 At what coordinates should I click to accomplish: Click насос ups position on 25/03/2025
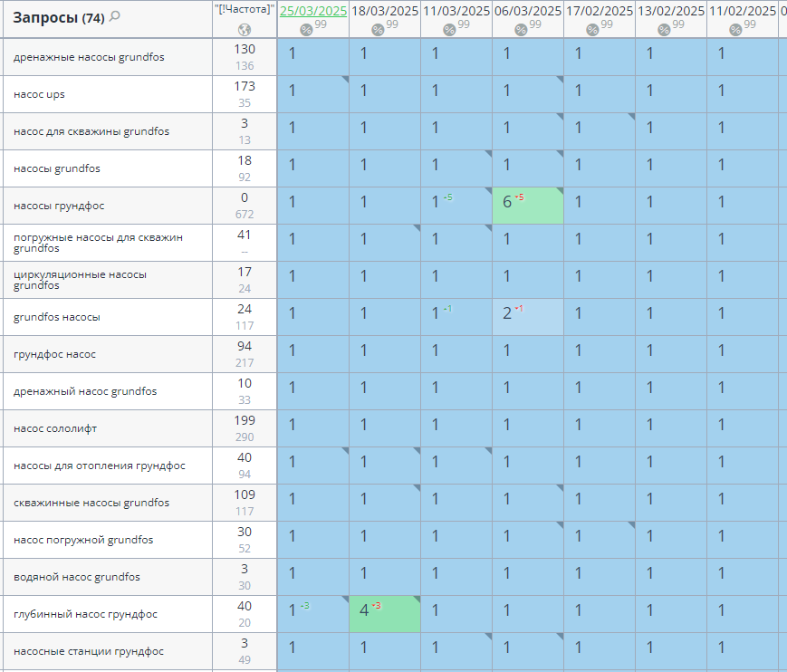[313, 94]
